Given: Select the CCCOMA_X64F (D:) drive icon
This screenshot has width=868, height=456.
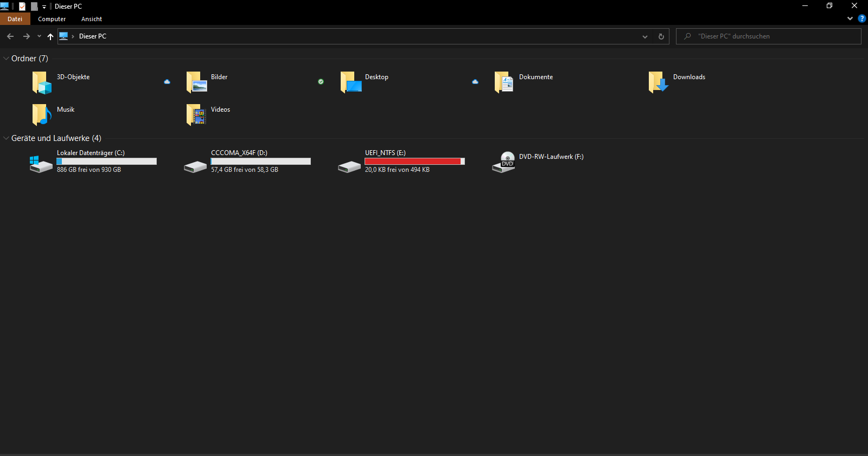Looking at the screenshot, I should 195,166.
